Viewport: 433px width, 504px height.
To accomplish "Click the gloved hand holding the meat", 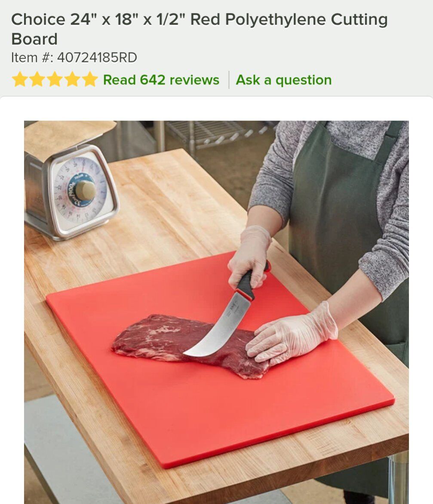I will pos(292,336).
